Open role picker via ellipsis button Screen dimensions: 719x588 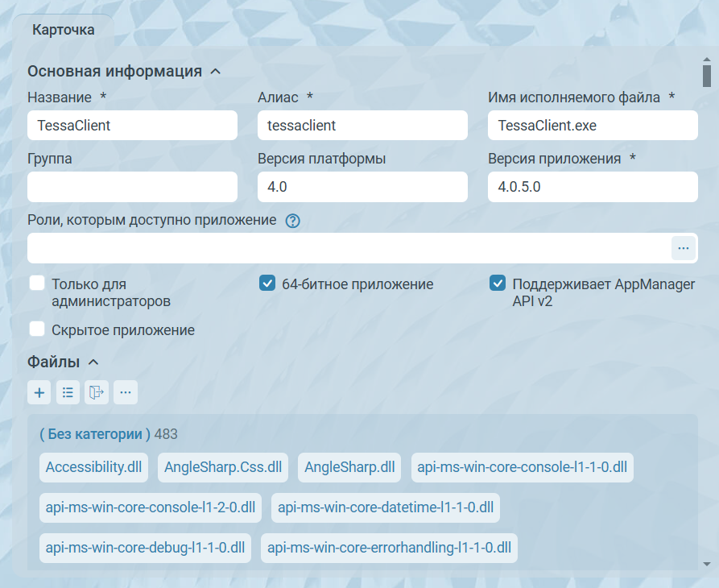click(683, 248)
